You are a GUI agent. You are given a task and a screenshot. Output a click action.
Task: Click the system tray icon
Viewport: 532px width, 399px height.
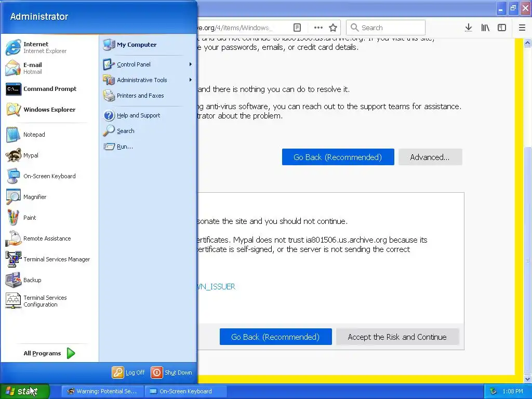pyautogui.click(x=494, y=391)
